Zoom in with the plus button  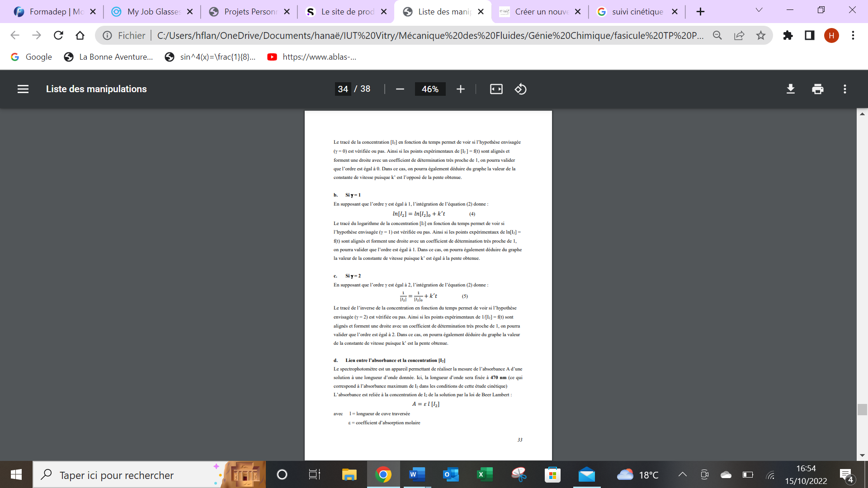tap(460, 89)
